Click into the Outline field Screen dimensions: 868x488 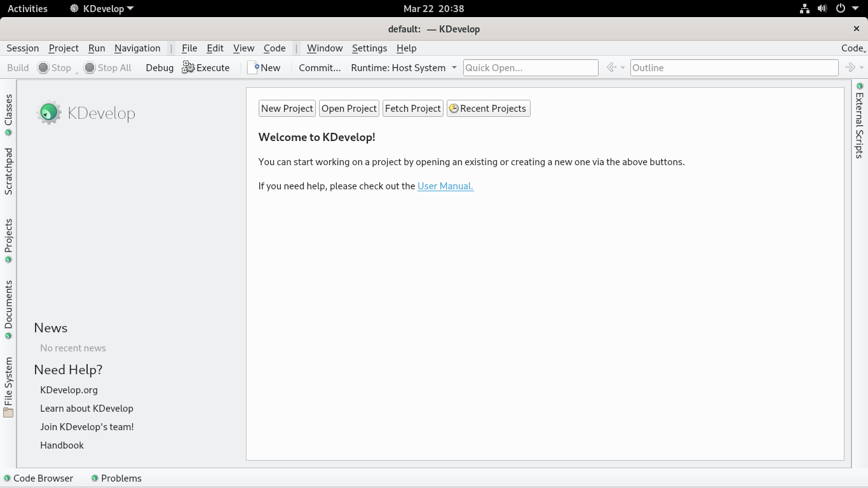coord(734,67)
